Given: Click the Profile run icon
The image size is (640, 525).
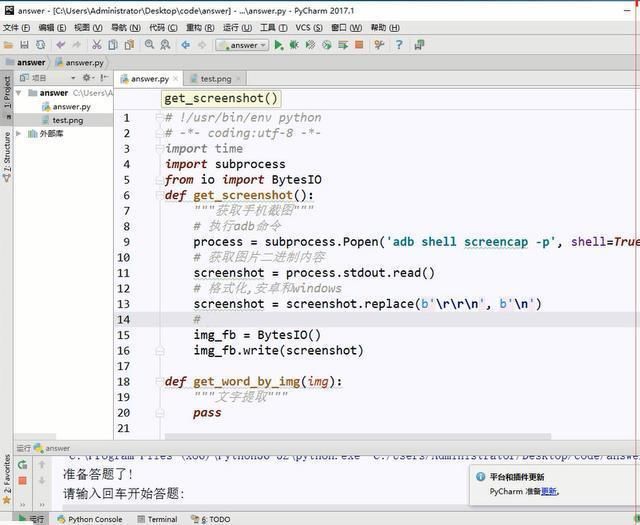Looking at the screenshot, I should (x=327, y=45).
